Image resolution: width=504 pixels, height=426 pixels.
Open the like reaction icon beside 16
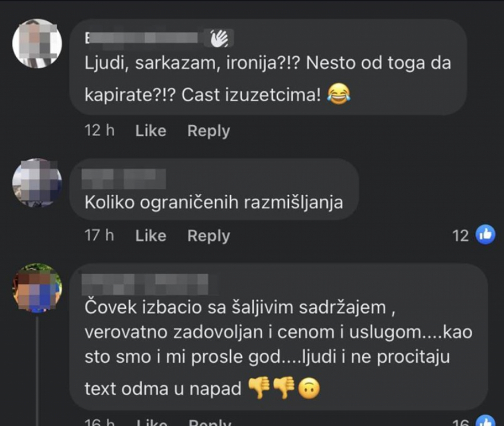click(x=486, y=421)
